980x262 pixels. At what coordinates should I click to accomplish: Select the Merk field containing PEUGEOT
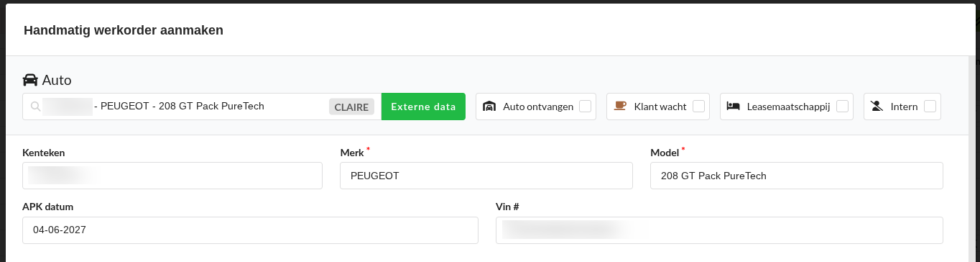click(x=486, y=176)
